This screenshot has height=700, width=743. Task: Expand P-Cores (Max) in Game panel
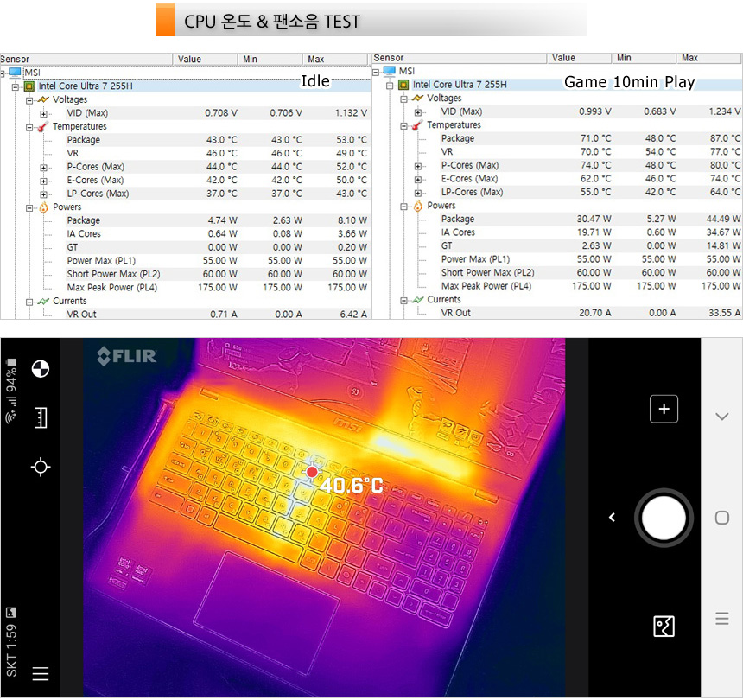pyautogui.click(x=418, y=166)
